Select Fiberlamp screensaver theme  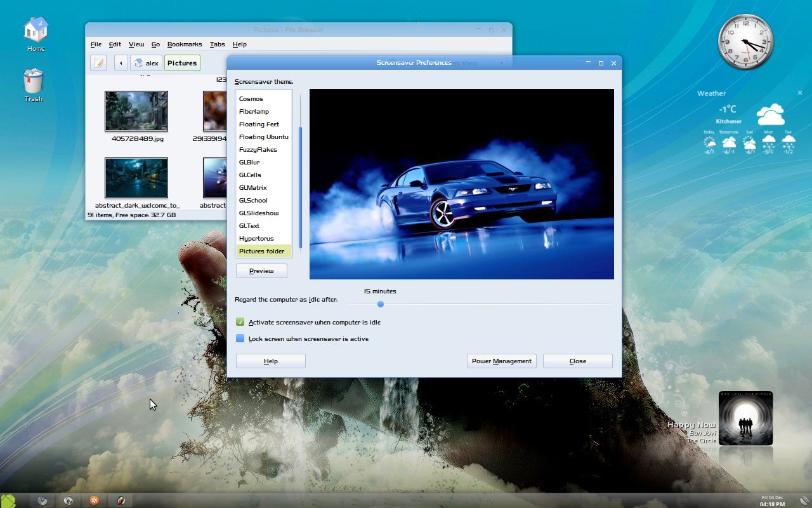(x=264, y=112)
